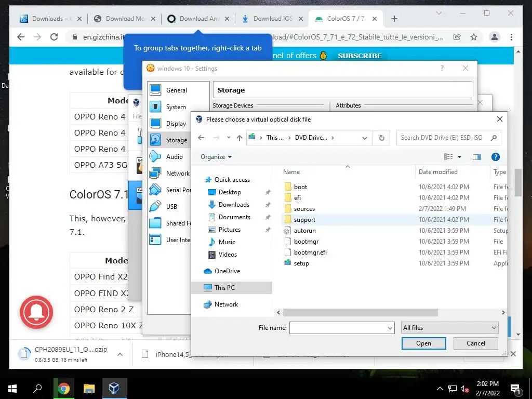Select the setup application file

[301, 263]
